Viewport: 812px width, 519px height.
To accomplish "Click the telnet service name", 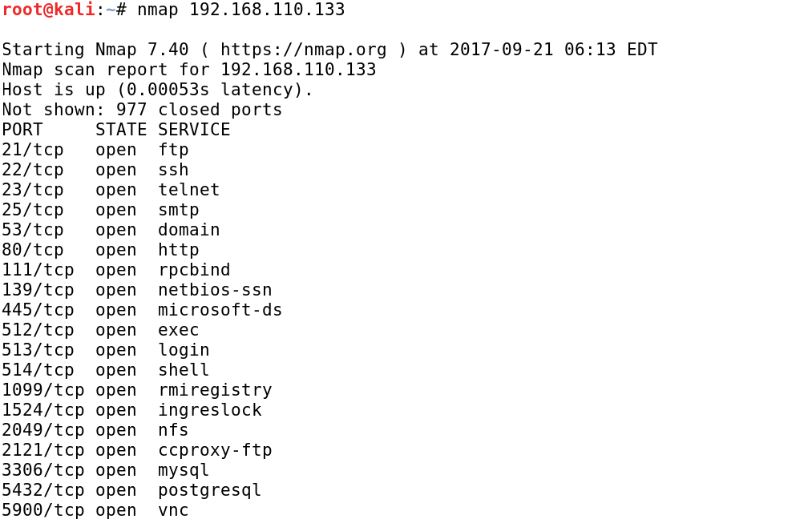I will 188,190.
